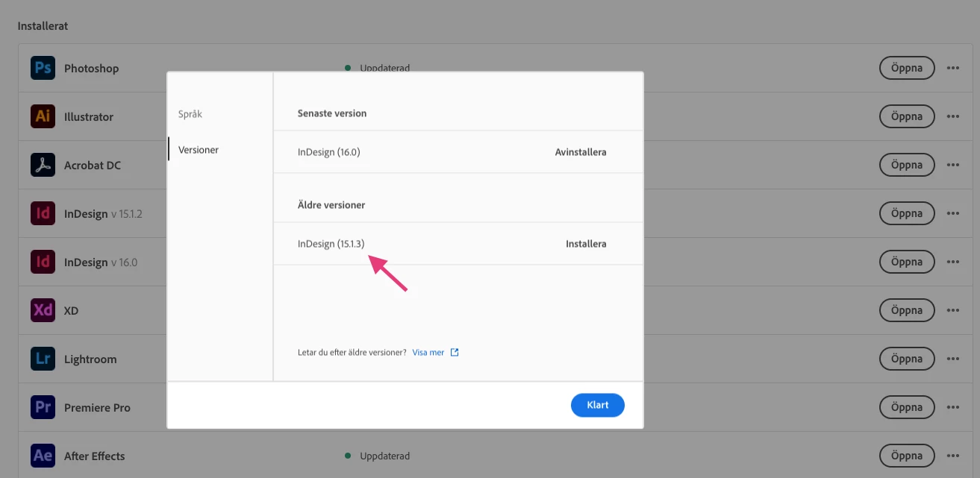The width and height of the screenshot is (980, 478).
Task: Click the Acrobat DC app name
Action: coord(93,165)
